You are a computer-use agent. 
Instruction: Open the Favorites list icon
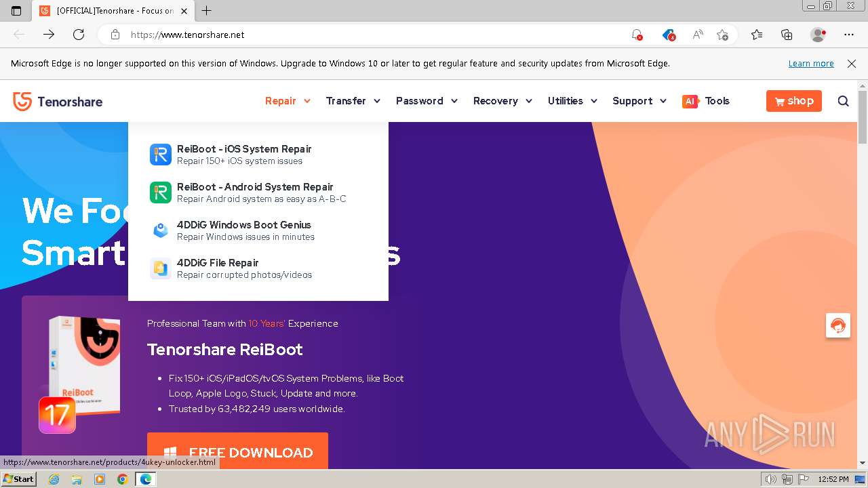(x=757, y=35)
